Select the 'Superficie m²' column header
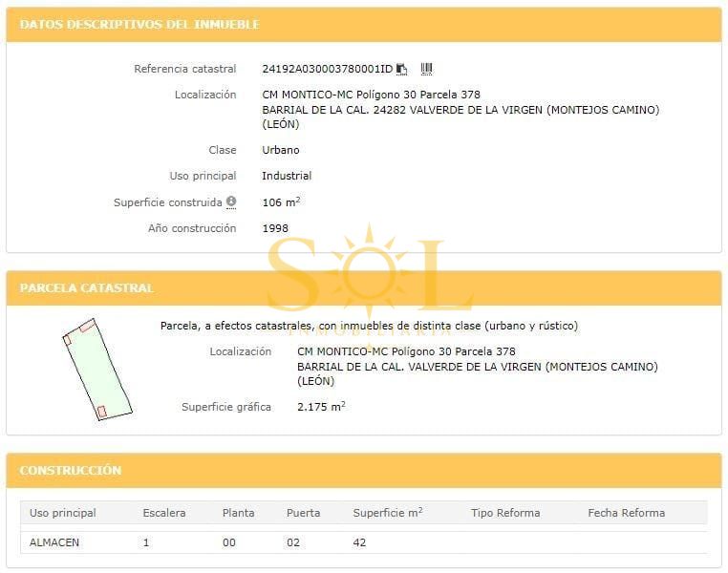Screen dimensions: 728x573 [x=388, y=513]
